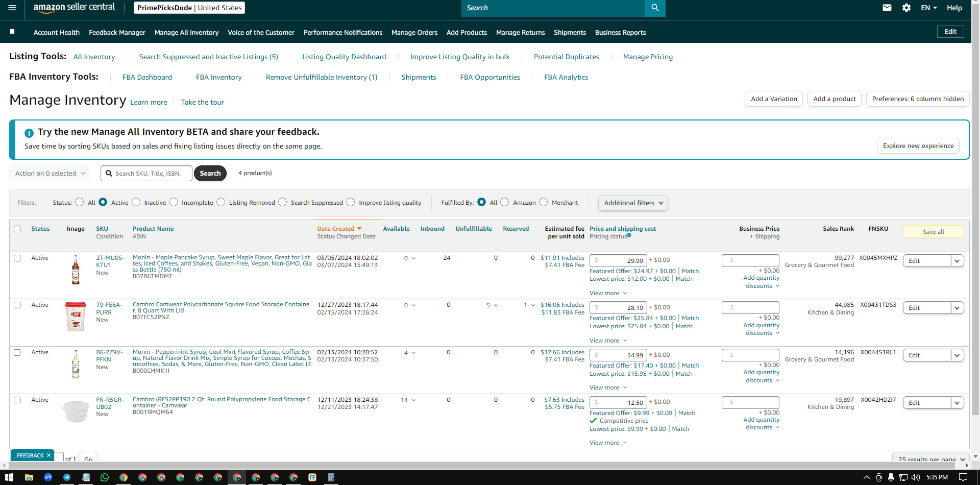Open the Additional filters dropdown
The image size is (980, 485).
coord(633,203)
